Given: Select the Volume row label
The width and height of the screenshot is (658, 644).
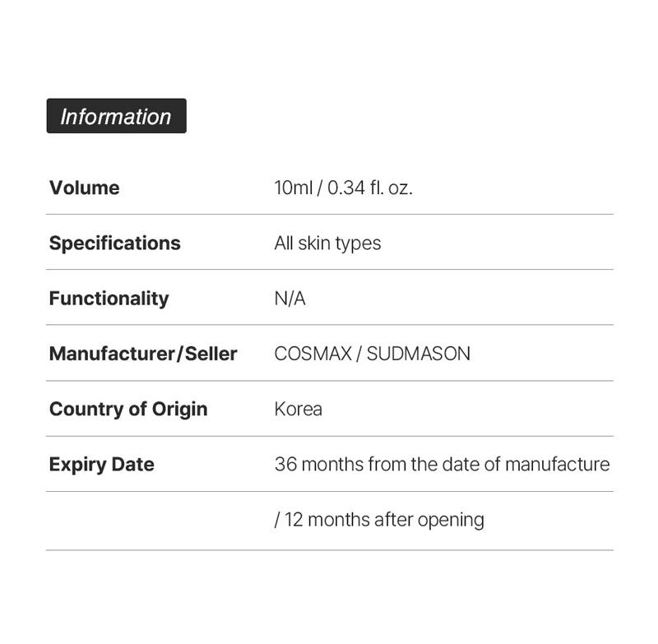Looking at the screenshot, I should coord(84,188).
